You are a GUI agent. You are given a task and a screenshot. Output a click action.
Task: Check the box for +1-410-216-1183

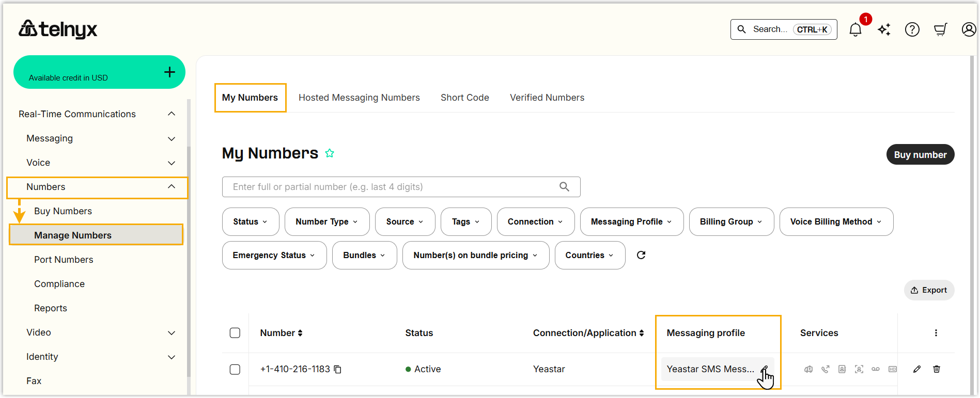(x=235, y=370)
